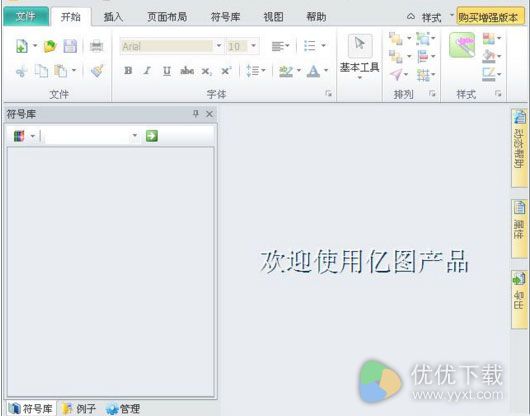Open the Arial font name dropdown
The image size is (530, 416).
click(219, 46)
